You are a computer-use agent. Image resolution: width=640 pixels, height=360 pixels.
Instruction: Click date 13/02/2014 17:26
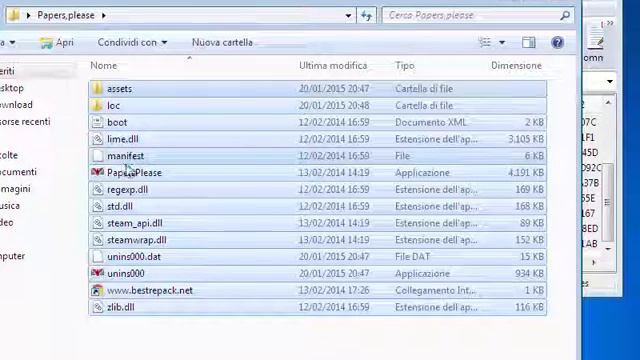[x=334, y=290]
